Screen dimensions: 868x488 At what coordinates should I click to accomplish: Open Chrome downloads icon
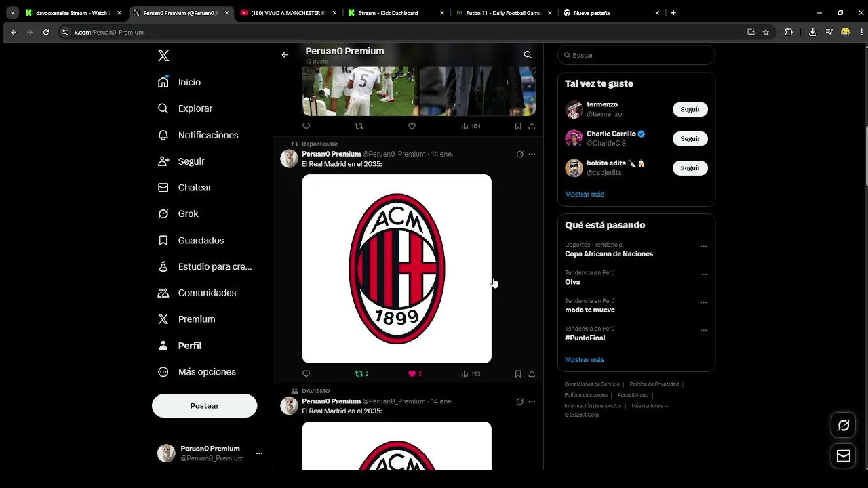pyautogui.click(x=812, y=32)
